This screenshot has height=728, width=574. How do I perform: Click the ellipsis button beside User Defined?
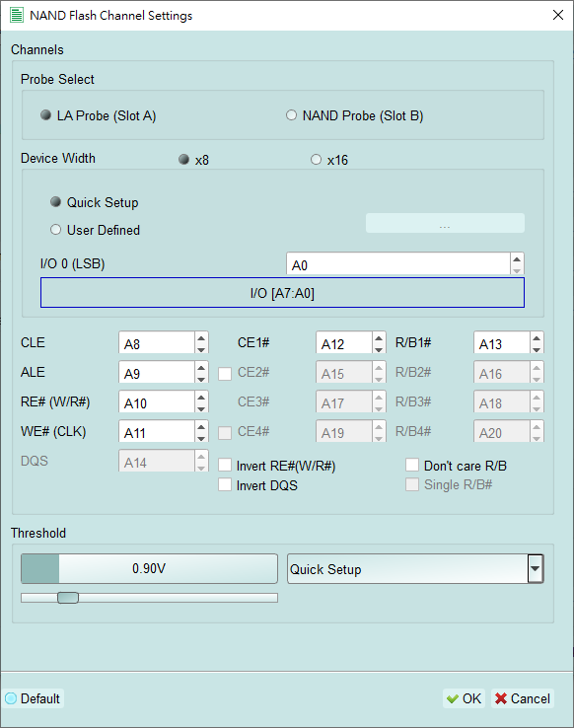(445, 223)
